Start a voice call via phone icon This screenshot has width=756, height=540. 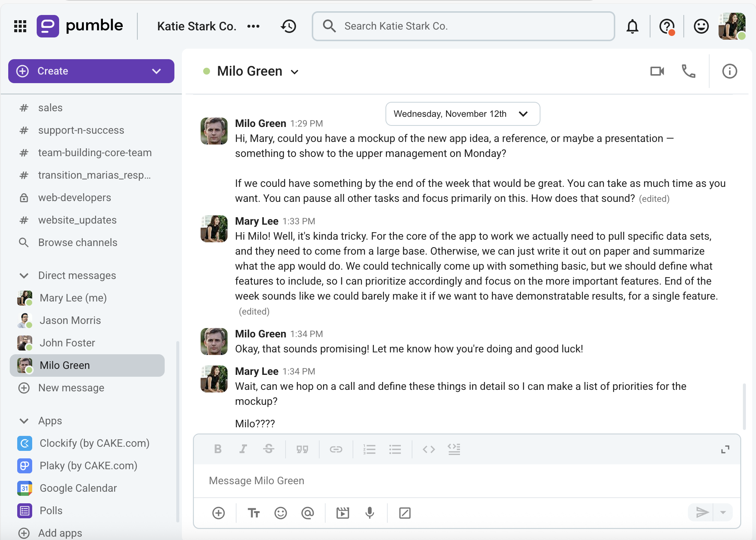[x=688, y=71]
